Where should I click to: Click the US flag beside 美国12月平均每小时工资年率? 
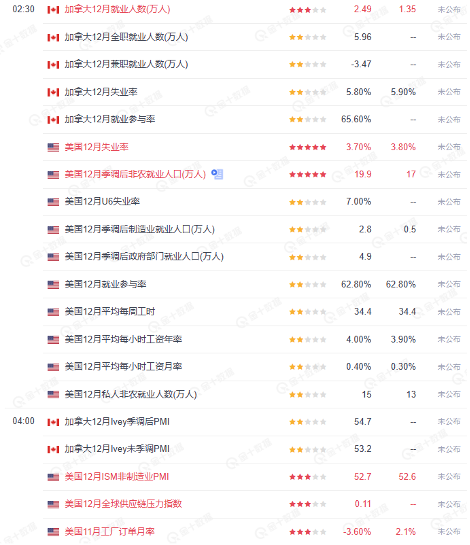coord(53,340)
